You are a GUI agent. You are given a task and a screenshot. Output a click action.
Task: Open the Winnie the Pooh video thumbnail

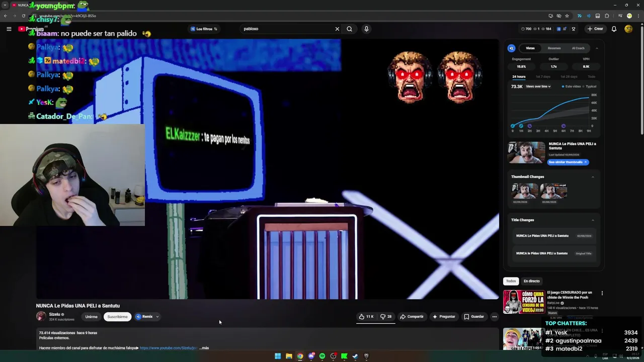coord(523,302)
